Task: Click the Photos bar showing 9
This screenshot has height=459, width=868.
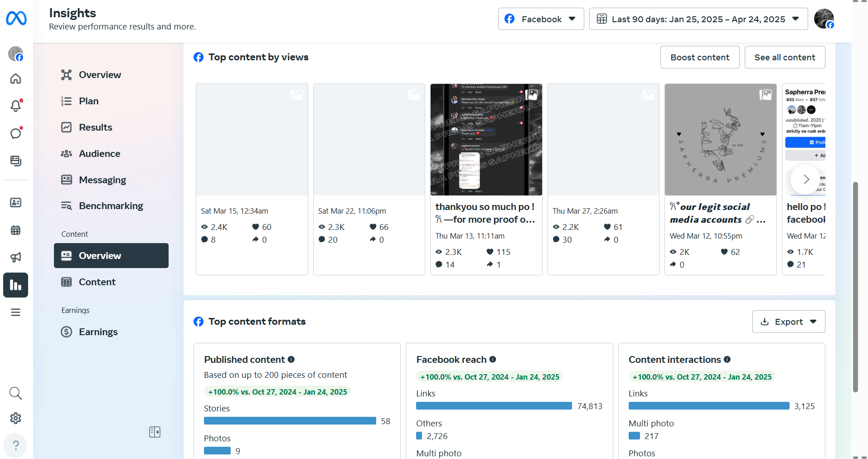Action: pyautogui.click(x=217, y=451)
